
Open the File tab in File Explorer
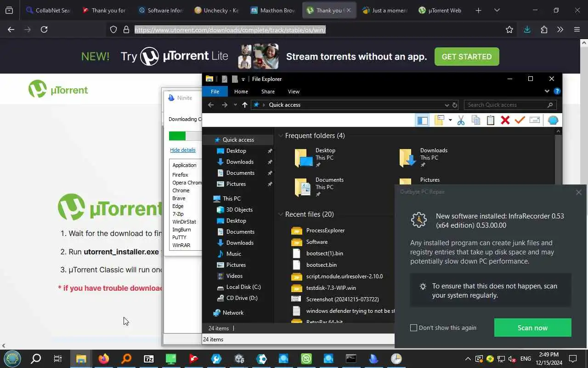point(215,92)
